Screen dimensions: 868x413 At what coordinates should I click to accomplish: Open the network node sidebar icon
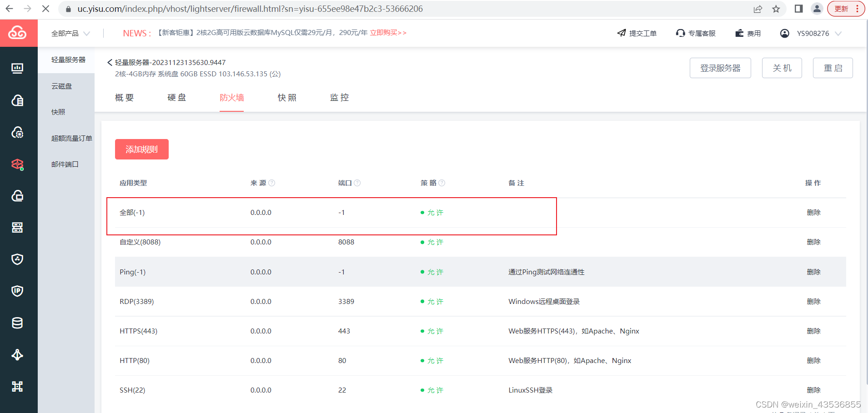point(17,354)
